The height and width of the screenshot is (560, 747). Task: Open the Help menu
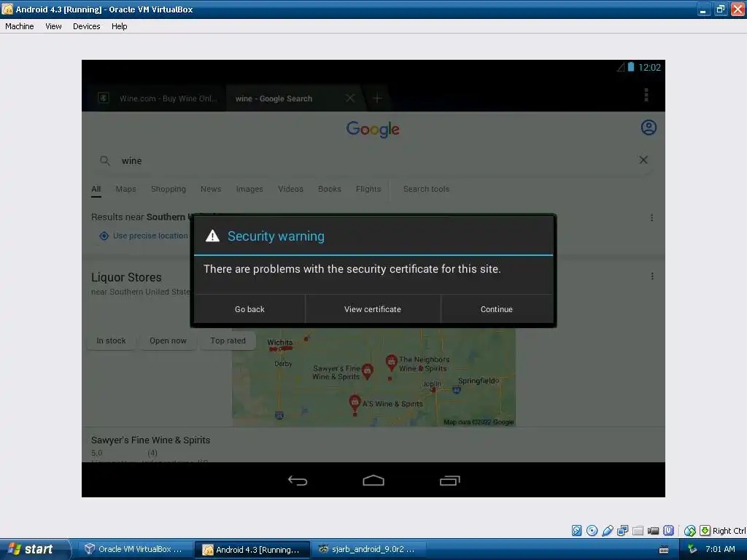coord(119,26)
